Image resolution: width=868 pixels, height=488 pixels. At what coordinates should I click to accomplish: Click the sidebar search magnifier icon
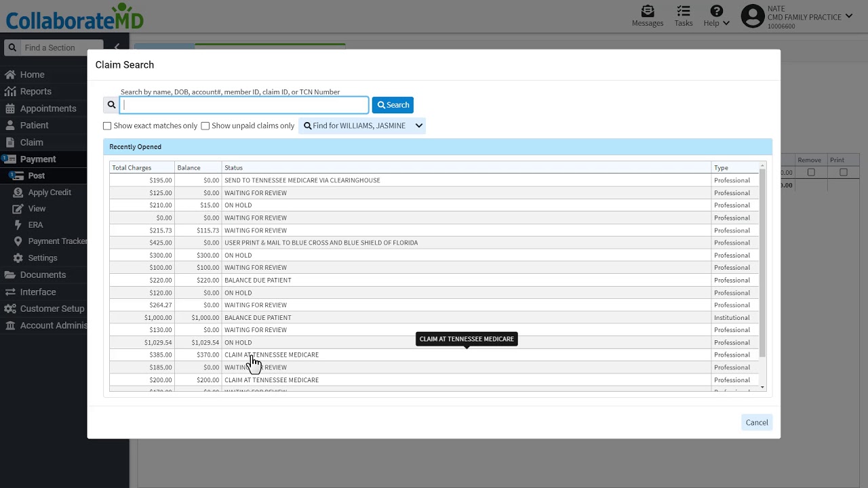click(12, 47)
